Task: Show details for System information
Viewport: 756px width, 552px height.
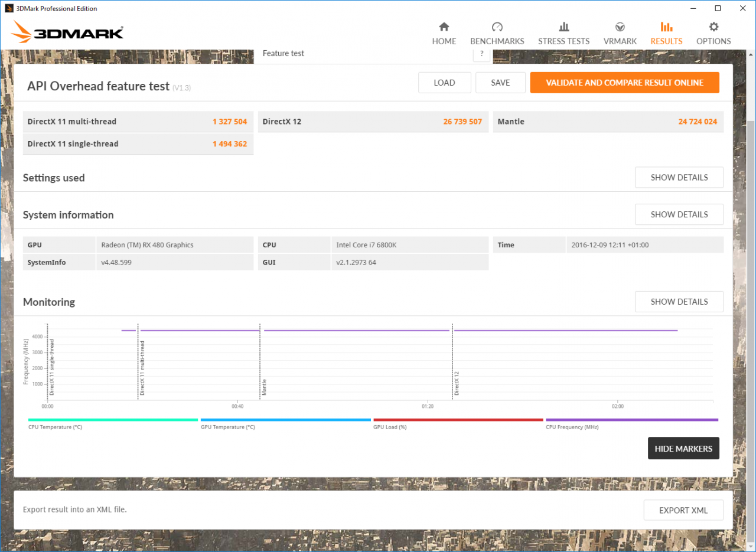Action: (x=679, y=214)
